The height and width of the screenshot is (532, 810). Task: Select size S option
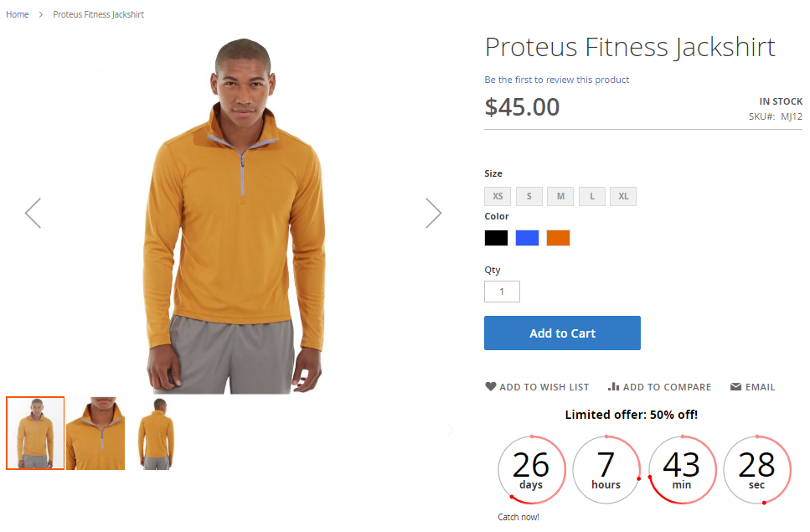tap(529, 197)
